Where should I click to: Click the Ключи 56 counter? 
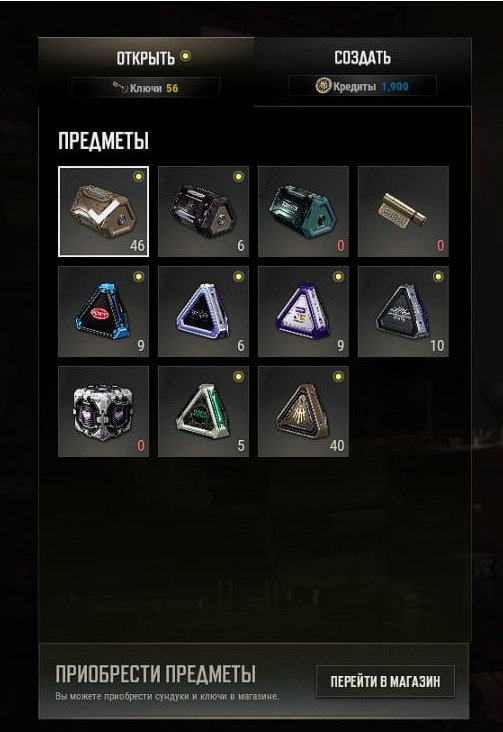pyautogui.click(x=145, y=87)
